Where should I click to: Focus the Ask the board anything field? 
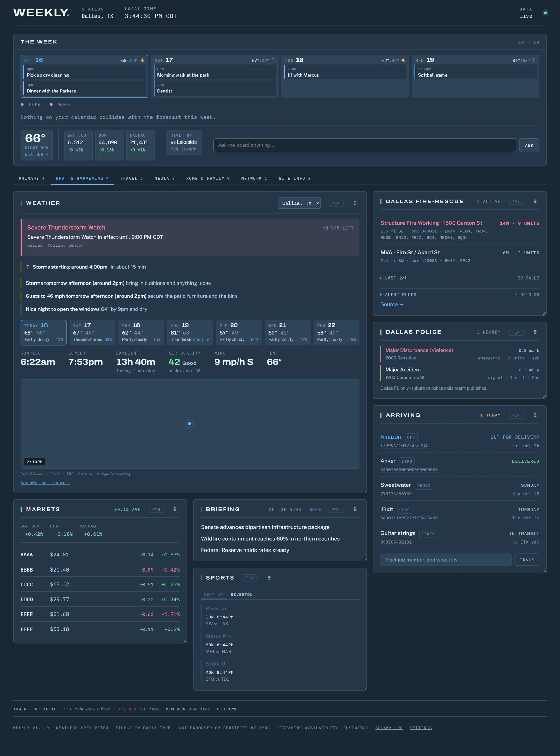click(364, 145)
